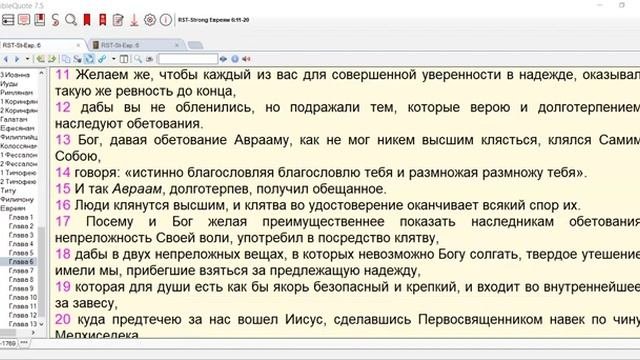Screen dimensions: 640x360
Task: Go forward with blue right arrow
Action: (x=17, y=59)
